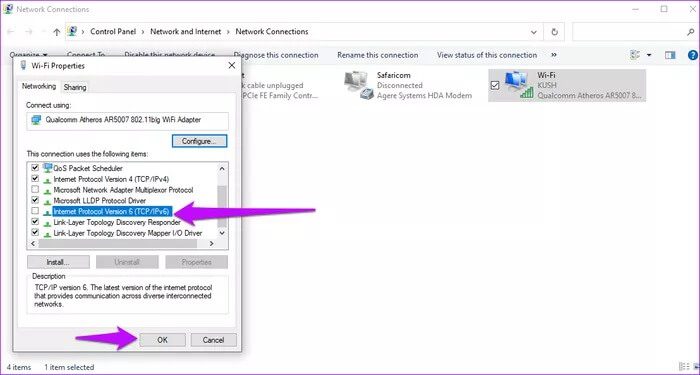The height and width of the screenshot is (375, 700).
Task: Go up one level with Up arrow
Action: (56, 32)
